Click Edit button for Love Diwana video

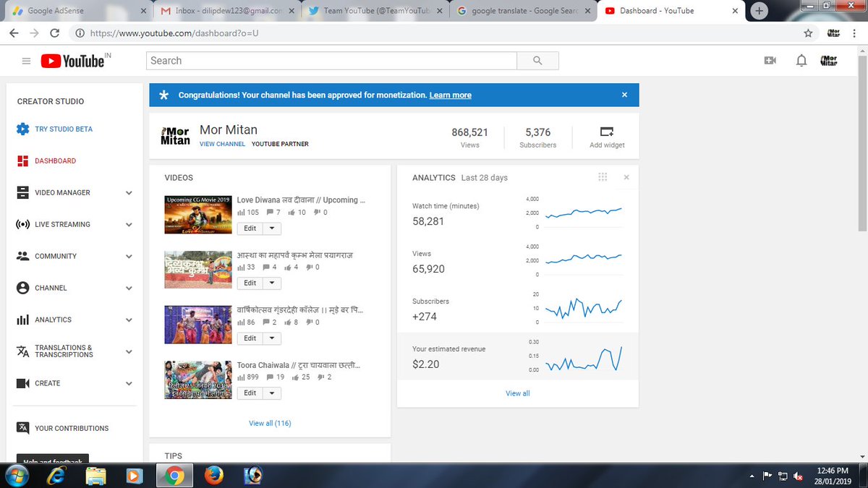point(250,228)
